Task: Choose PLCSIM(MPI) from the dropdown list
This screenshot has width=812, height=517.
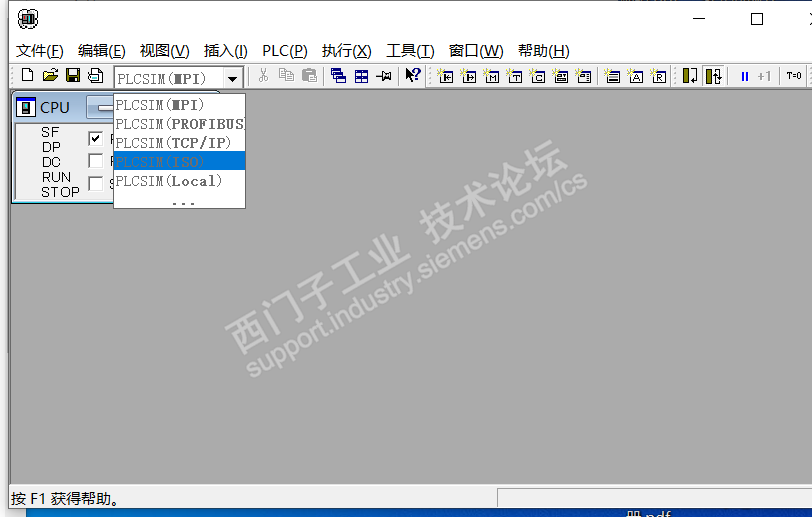Action: 179,105
